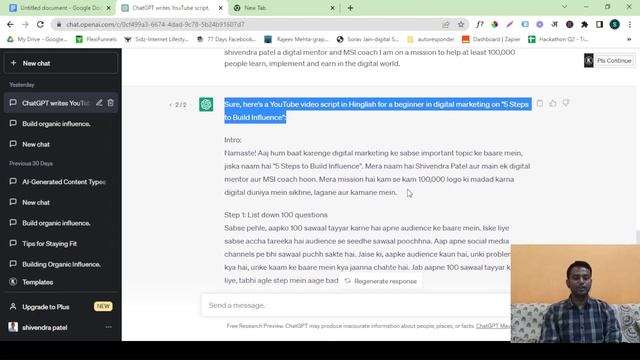Screen dimensions: 640x360
Task: Click the lock icon in address bar
Action: 59,24
